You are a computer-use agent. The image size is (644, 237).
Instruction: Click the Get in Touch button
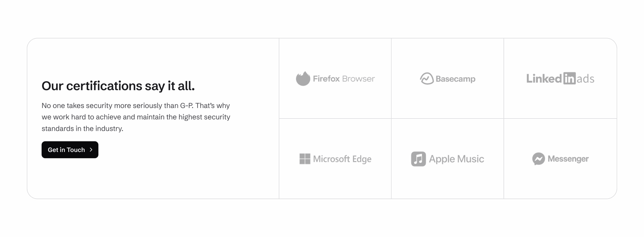[x=70, y=150]
